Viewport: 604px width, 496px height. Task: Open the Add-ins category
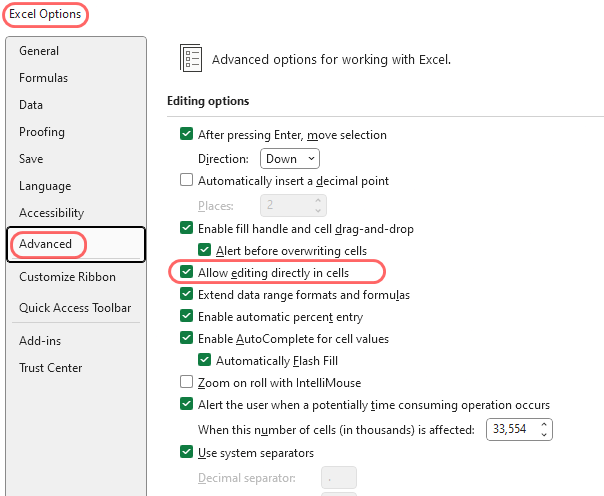pyautogui.click(x=40, y=341)
